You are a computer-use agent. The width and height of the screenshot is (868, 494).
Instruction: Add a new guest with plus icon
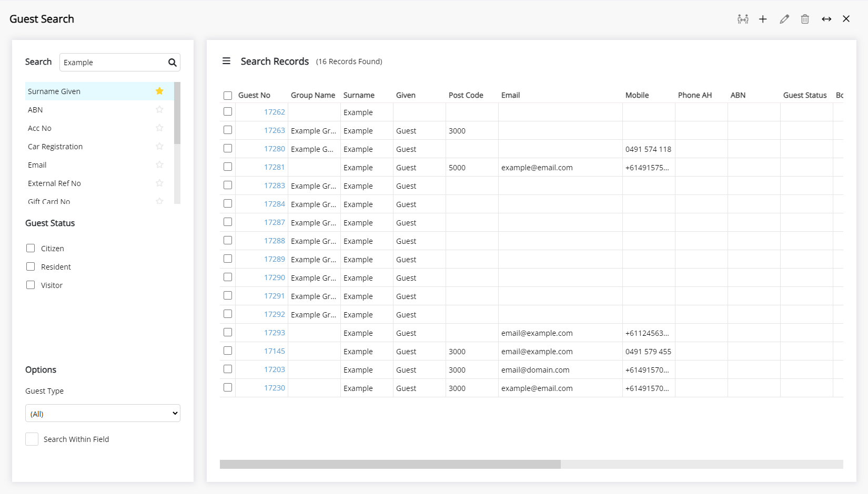point(763,19)
